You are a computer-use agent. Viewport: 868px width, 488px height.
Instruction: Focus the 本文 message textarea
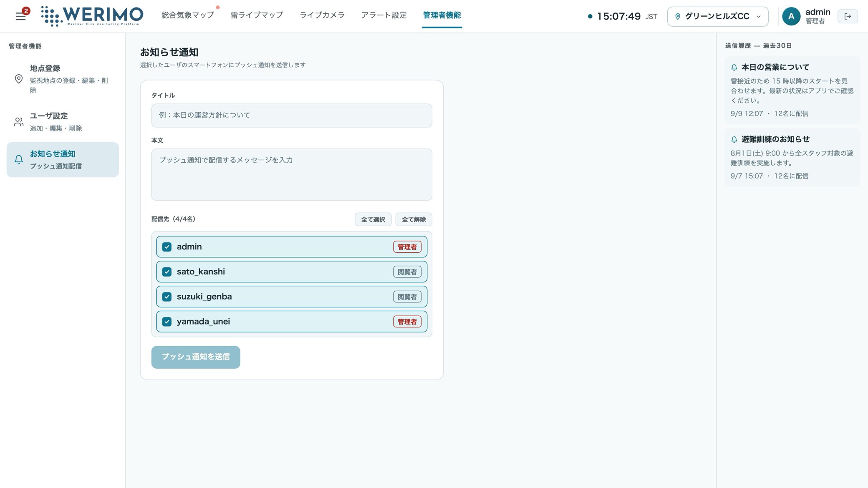[292, 174]
